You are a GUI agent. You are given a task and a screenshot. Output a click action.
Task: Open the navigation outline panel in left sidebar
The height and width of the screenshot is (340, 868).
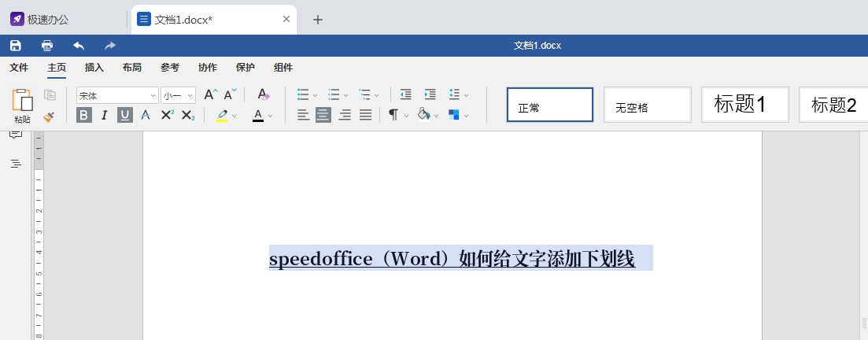click(x=16, y=164)
